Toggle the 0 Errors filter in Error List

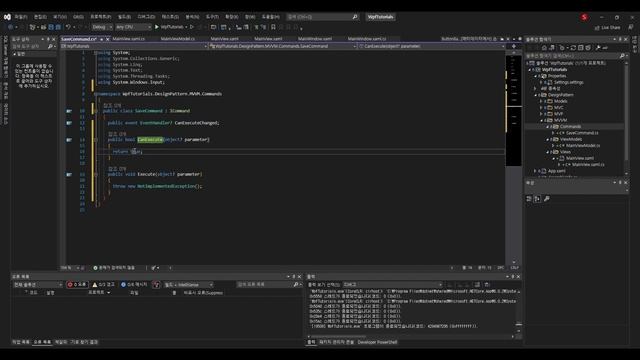[x=77, y=284]
